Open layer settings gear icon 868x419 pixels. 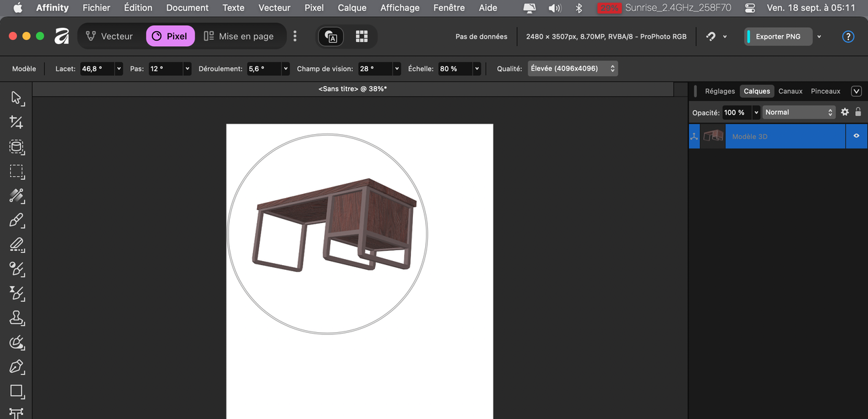845,112
